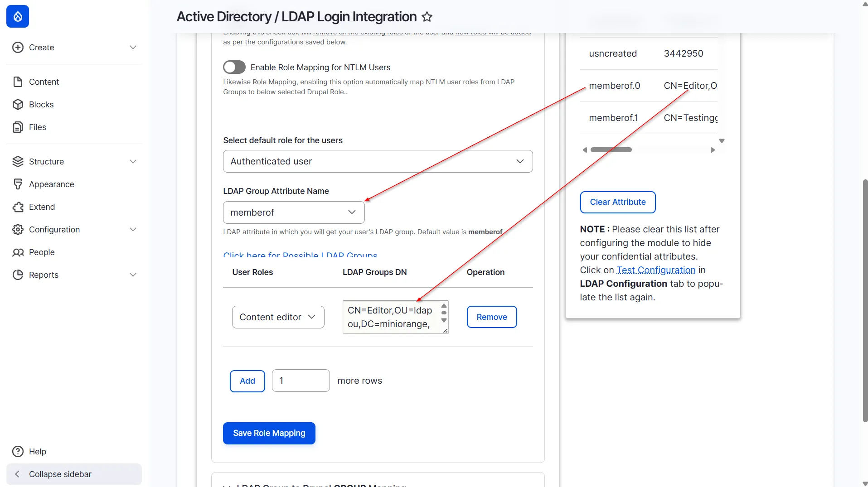Viewport: 868px width, 487px height.
Task: Open the Content editor user role dropdown
Action: (278, 317)
